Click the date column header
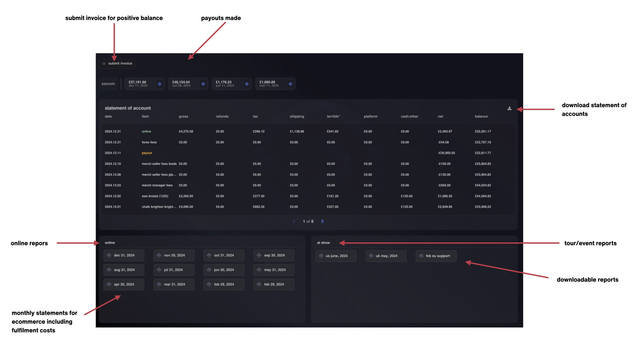 click(108, 116)
